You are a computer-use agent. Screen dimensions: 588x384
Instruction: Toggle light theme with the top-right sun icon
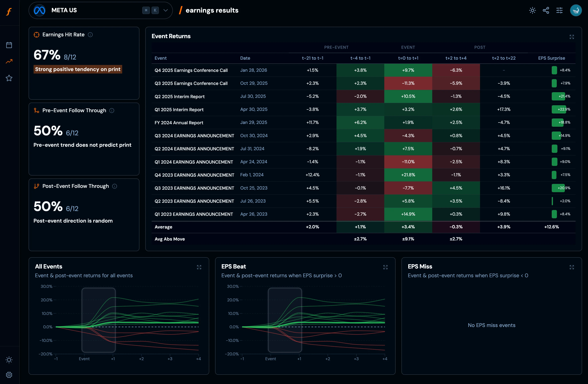coord(532,10)
